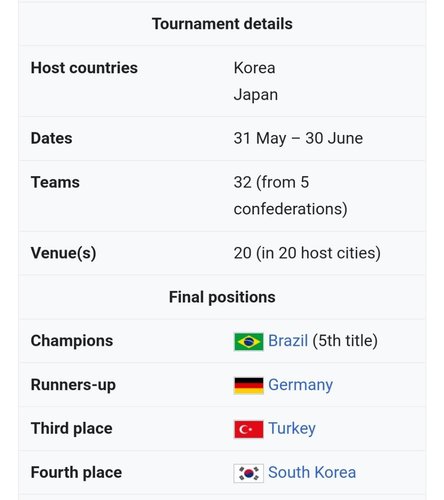Open the Germany link
This screenshot has height=500, width=444.
[300, 385]
